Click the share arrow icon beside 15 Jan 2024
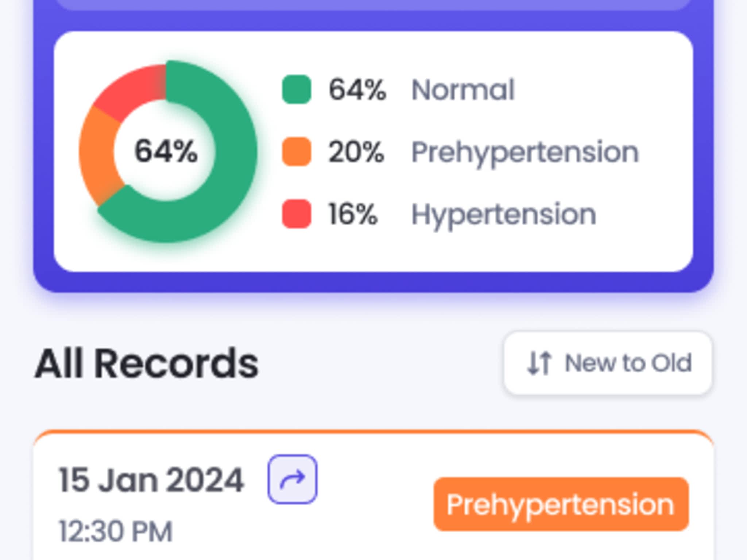 292,479
